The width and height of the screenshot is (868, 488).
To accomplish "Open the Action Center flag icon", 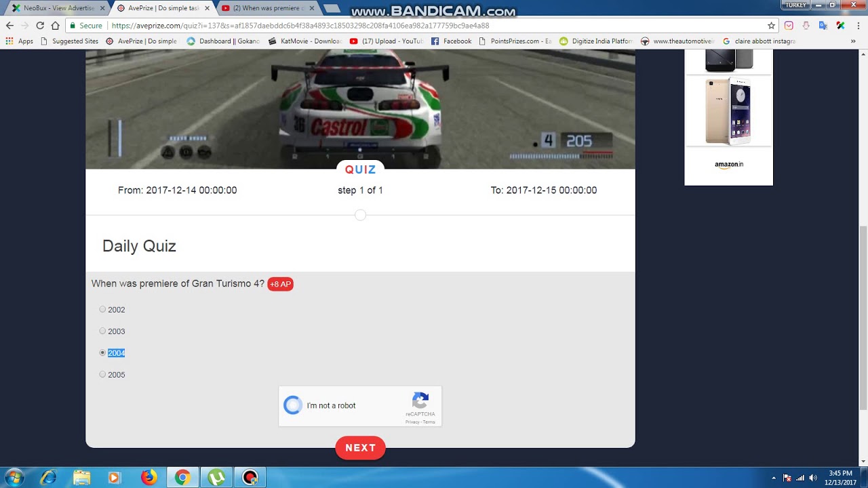I will (787, 478).
